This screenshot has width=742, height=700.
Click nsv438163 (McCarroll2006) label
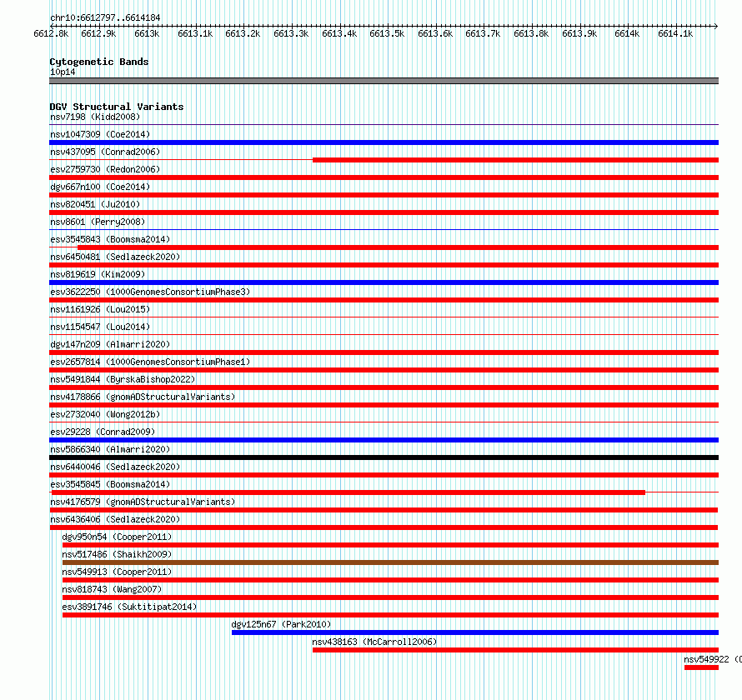tap(374, 642)
